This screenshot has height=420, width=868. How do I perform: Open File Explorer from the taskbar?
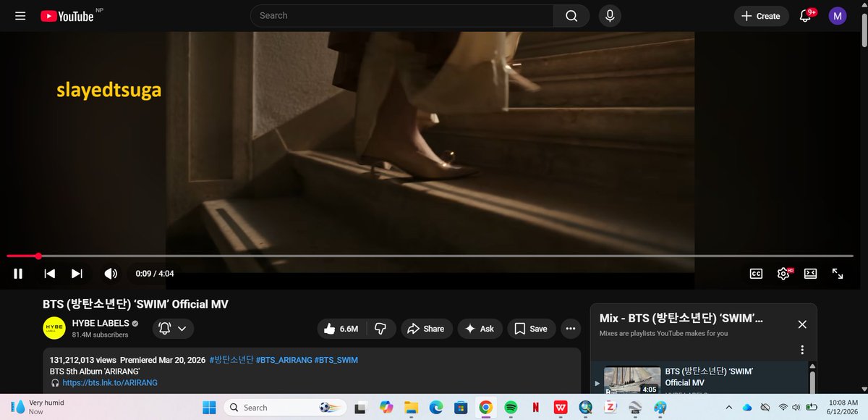(411, 408)
